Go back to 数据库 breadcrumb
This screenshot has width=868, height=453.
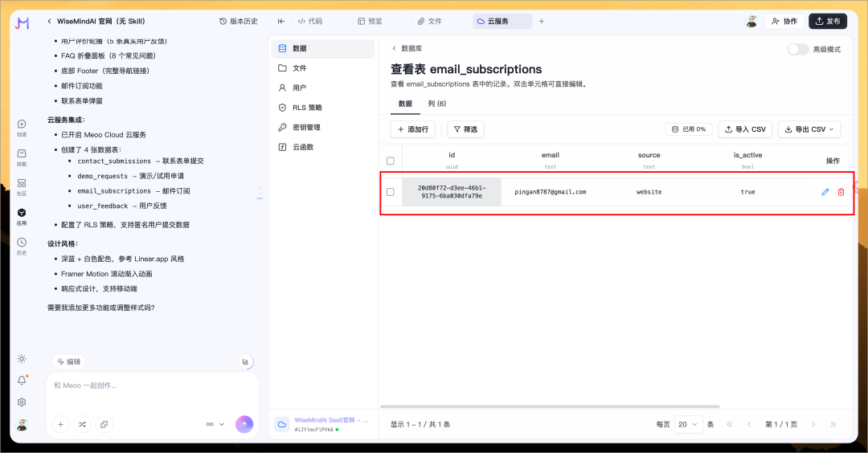(407, 49)
